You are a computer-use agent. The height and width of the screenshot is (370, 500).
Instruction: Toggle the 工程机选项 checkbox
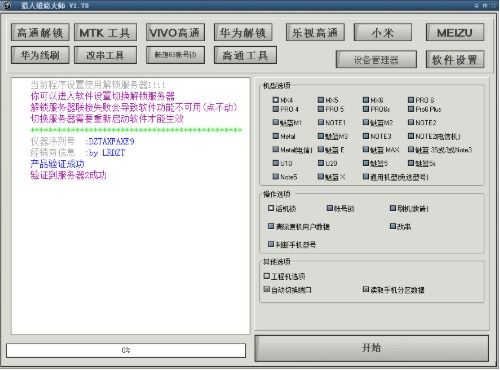point(267,276)
